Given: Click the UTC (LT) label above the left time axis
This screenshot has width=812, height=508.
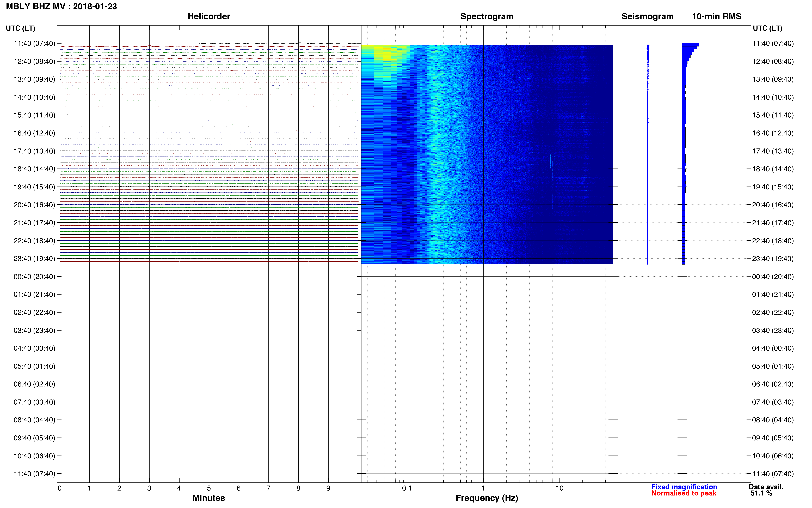Looking at the screenshot, I should click(21, 28).
